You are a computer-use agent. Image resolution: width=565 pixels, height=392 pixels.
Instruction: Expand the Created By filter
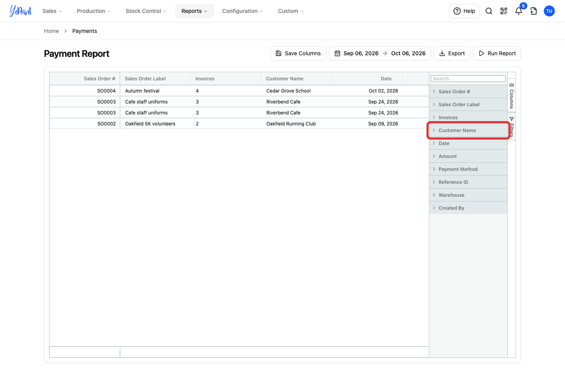(x=468, y=208)
